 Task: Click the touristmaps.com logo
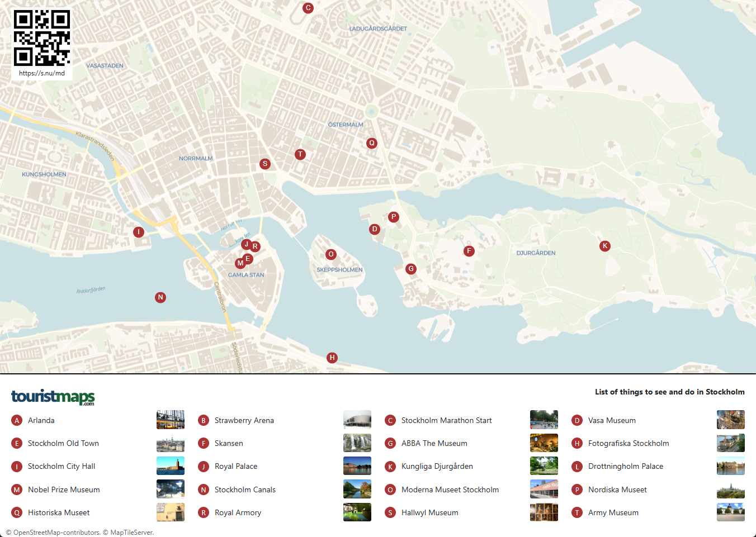[x=53, y=397]
